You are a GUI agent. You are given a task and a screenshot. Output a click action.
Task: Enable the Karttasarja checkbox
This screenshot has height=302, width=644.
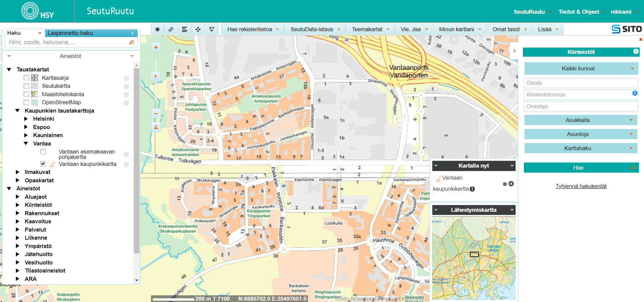26,77
